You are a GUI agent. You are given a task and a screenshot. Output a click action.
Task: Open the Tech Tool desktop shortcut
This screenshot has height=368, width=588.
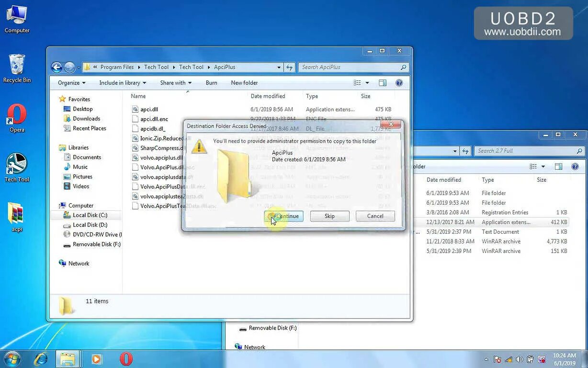(17, 168)
